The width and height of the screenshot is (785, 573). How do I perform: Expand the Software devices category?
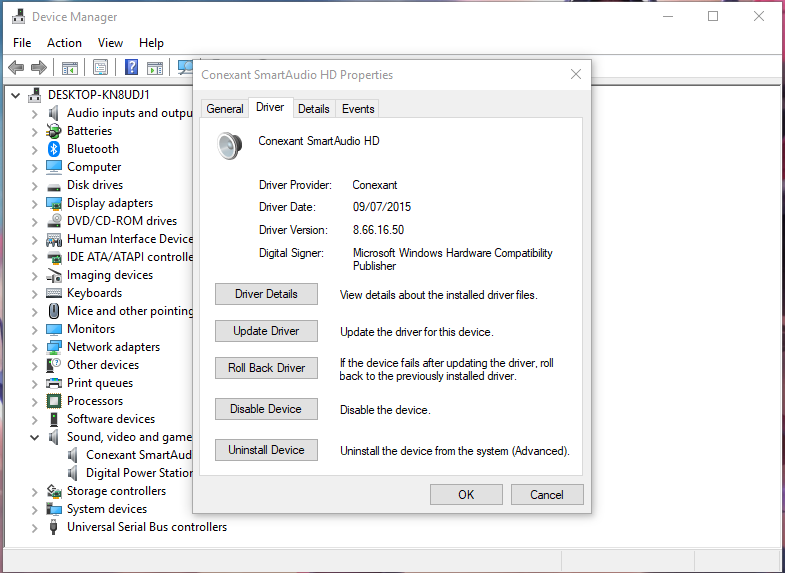tap(35, 420)
